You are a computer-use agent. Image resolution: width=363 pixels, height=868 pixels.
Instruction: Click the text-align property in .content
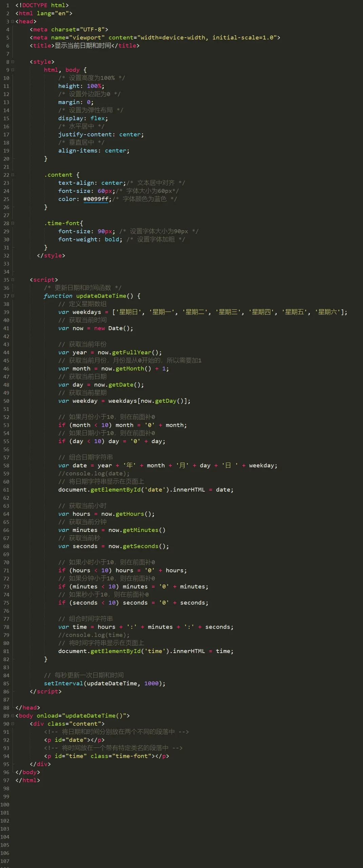[76, 183]
